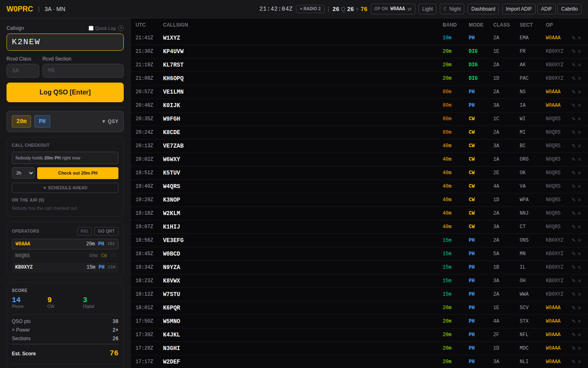Click the W0PRC station title
Image resolution: width=588 pixels, height=368 pixels.
[x=20, y=9]
